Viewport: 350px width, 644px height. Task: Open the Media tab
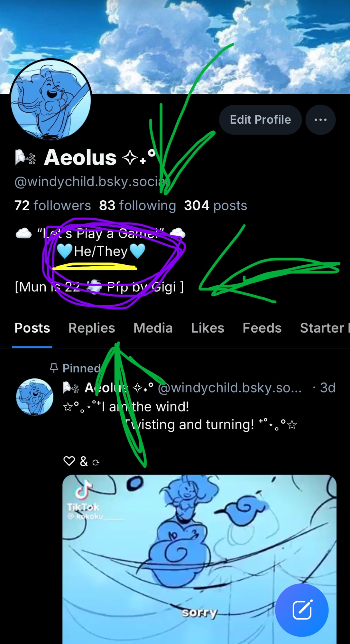(x=153, y=328)
